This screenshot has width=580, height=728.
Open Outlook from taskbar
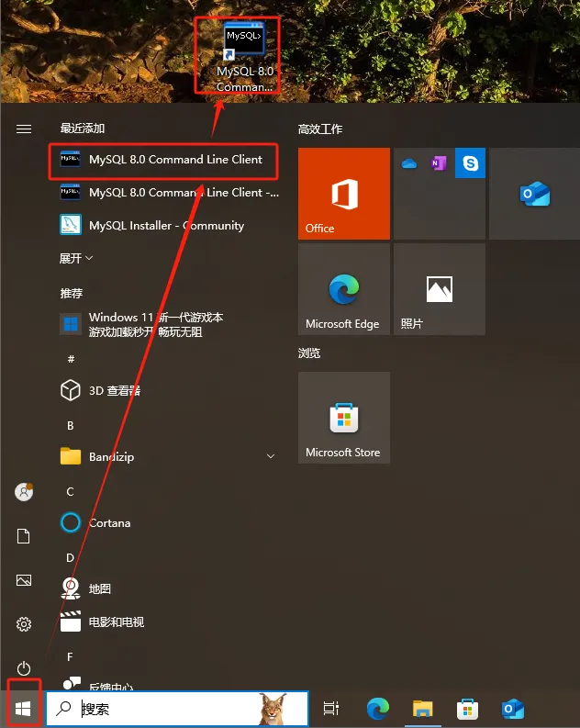pyautogui.click(x=512, y=709)
